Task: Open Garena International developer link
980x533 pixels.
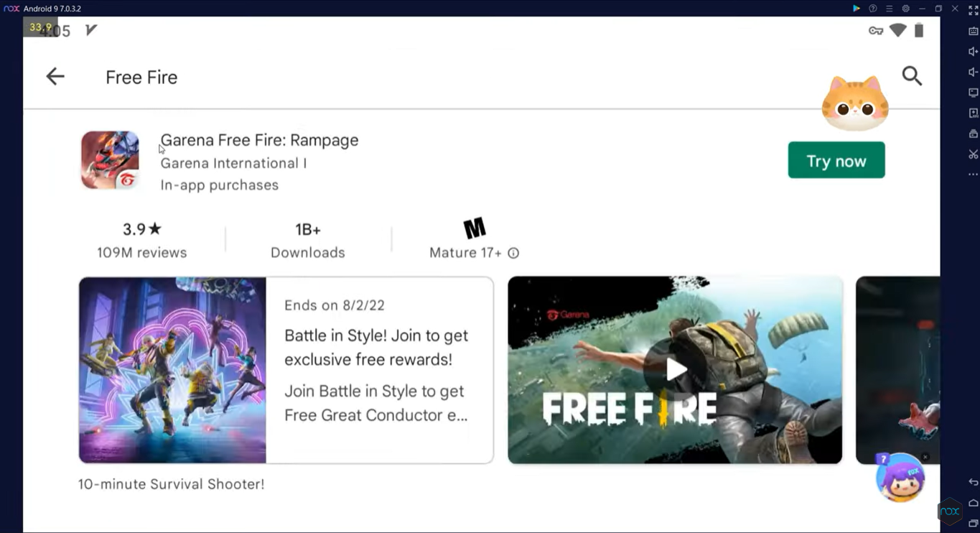Action: pos(233,163)
